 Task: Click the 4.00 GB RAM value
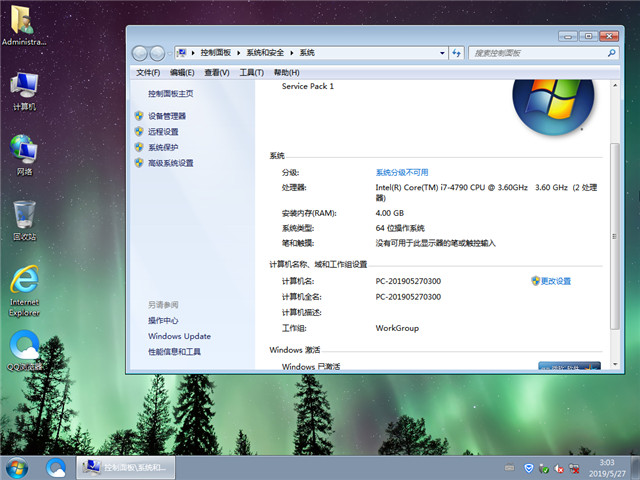[389, 213]
